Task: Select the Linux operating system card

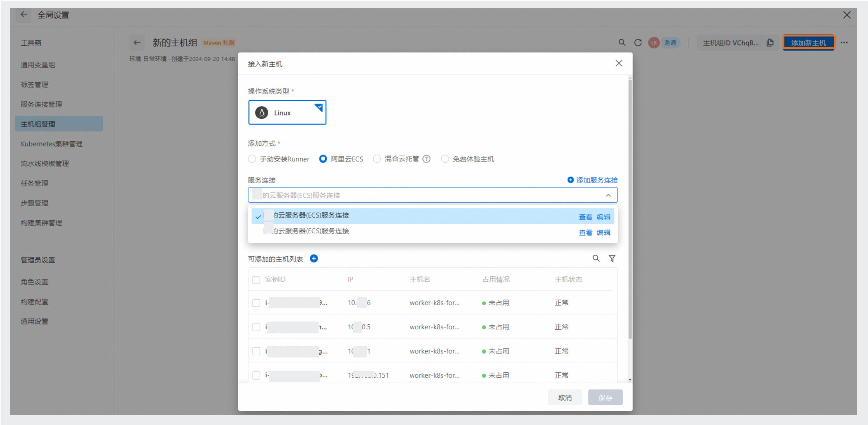Action: [287, 112]
